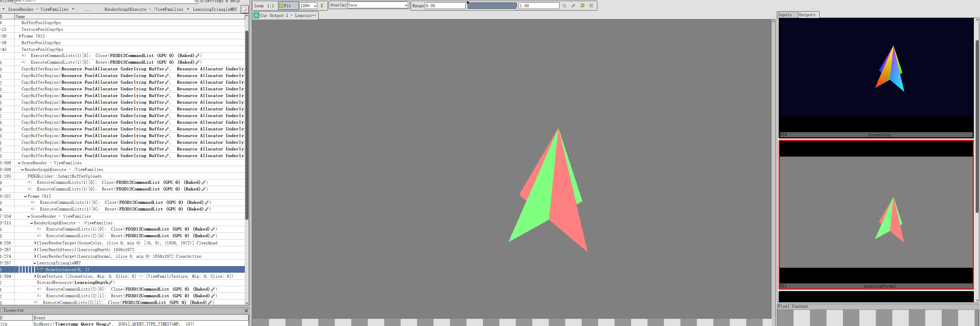Expand the ClearDepthStencil(LearningDepth) node
The width and height of the screenshot is (980, 326).
(x=35, y=250)
